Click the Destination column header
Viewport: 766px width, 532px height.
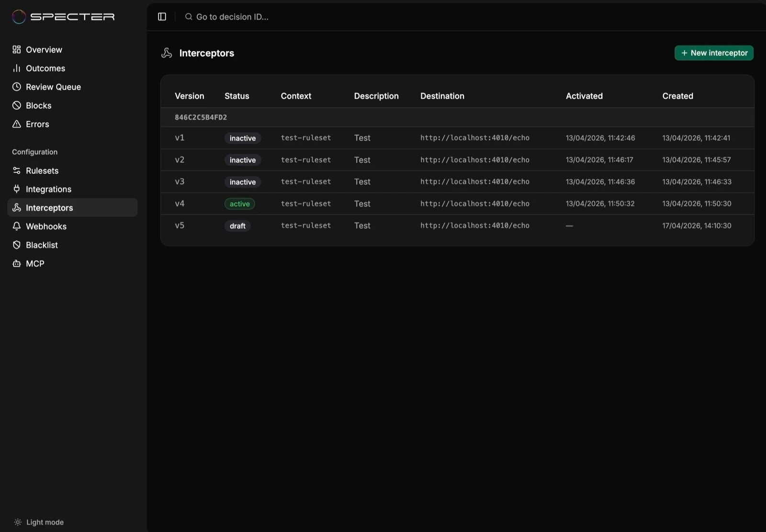pyautogui.click(x=442, y=96)
